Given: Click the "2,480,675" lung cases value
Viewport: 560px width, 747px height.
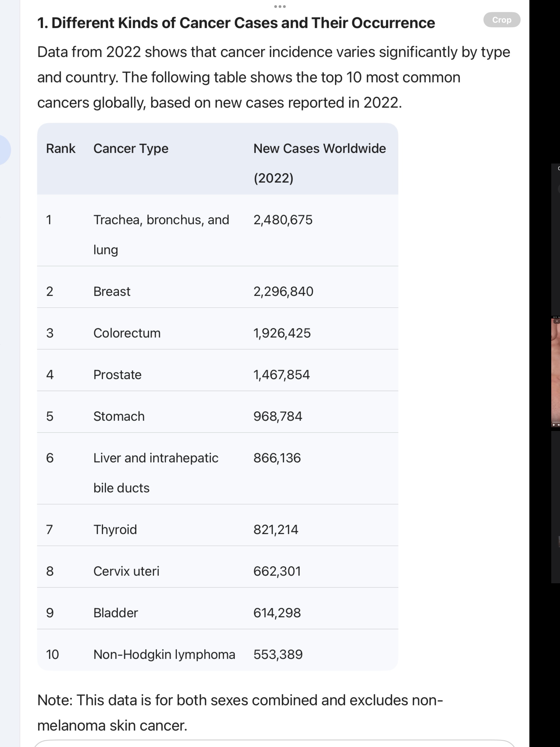Looking at the screenshot, I should click(x=283, y=220).
